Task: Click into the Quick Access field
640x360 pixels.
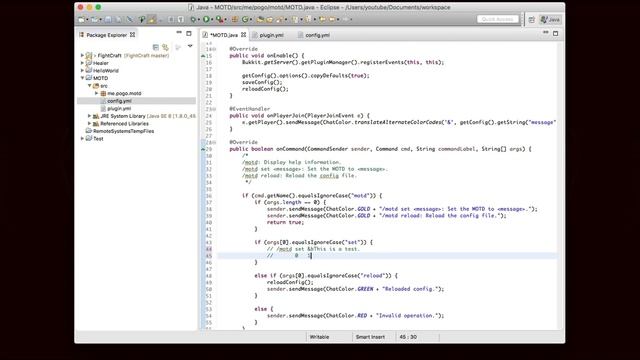Action: pyautogui.click(x=498, y=19)
